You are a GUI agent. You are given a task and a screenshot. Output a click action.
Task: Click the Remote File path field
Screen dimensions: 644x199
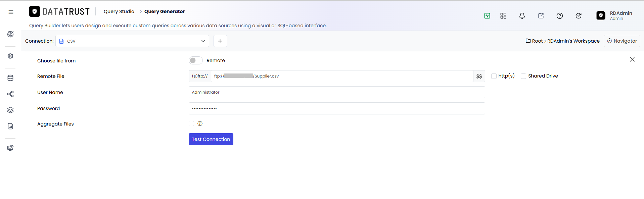342,76
